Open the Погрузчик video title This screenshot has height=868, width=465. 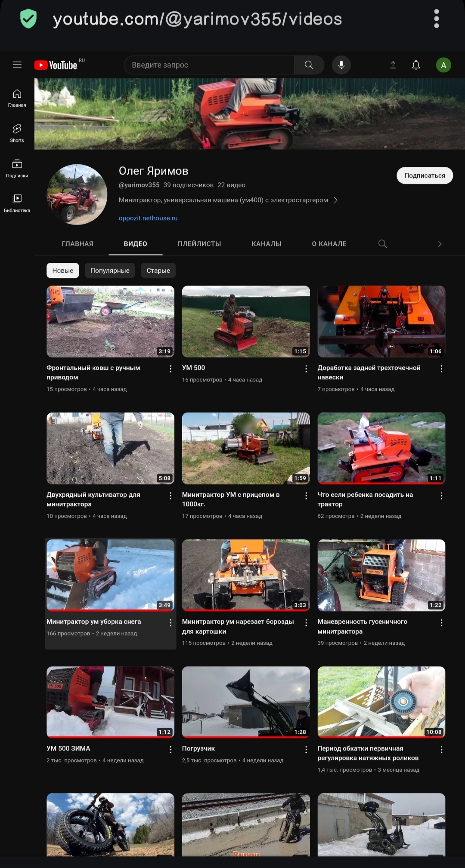point(198,748)
